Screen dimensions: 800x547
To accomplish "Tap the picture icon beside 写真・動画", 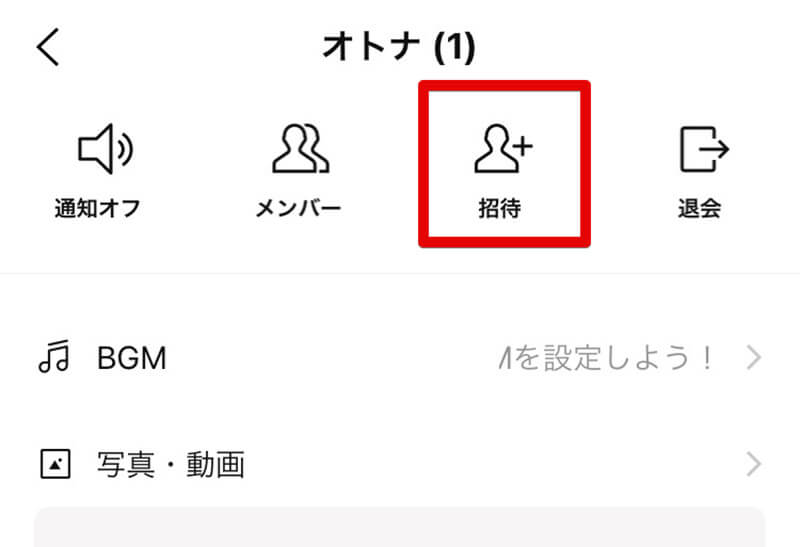I will pos(55,464).
